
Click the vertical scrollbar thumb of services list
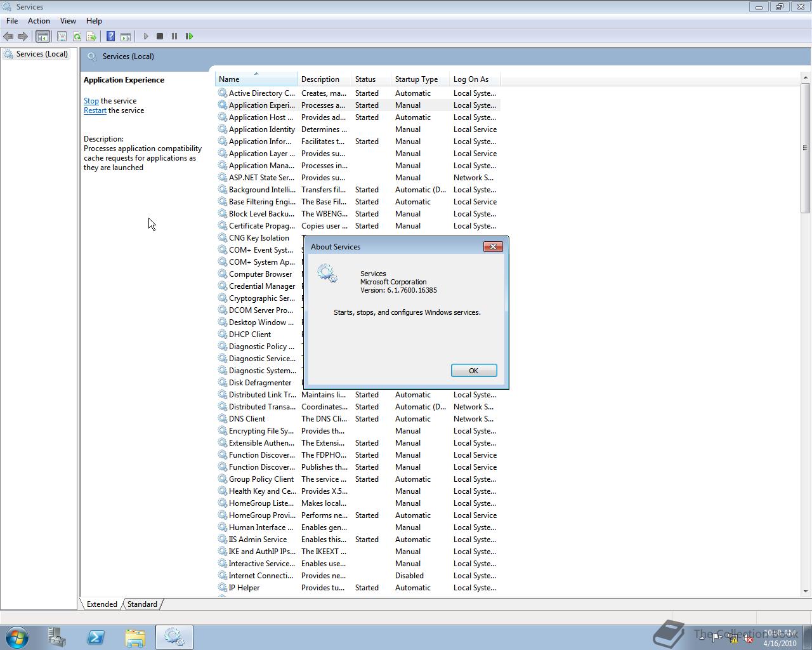[x=806, y=148]
